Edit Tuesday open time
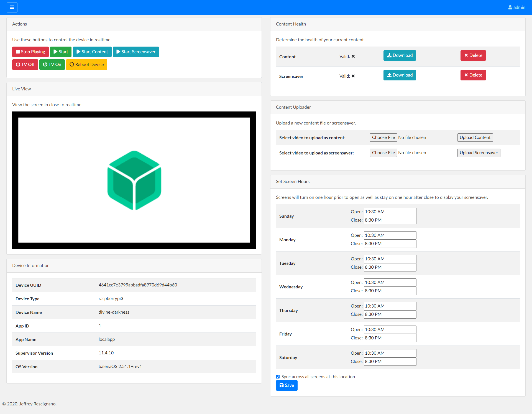The height and width of the screenshot is (414, 532). pos(390,259)
